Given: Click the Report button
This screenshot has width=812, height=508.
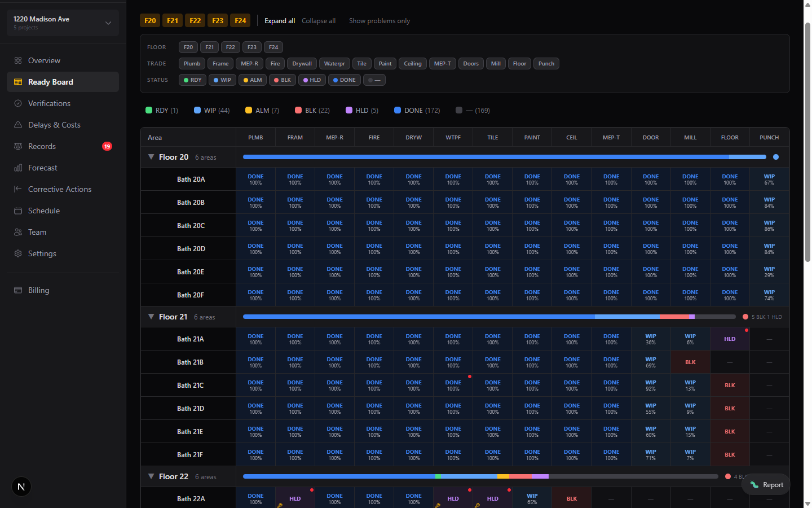Looking at the screenshot, I should tap(766, 484).
